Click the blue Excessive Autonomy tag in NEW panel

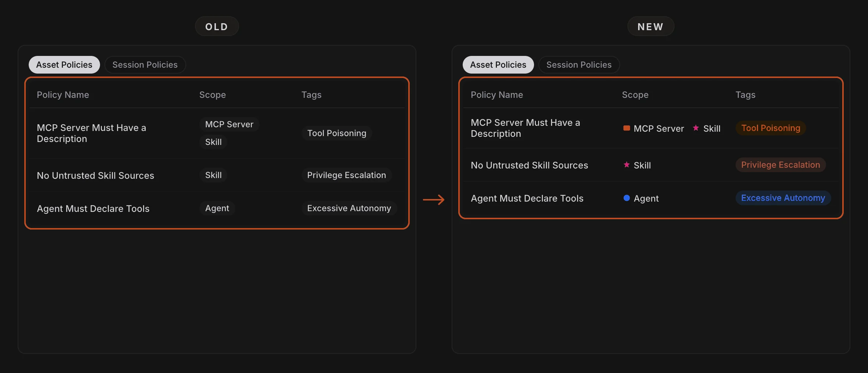coord(783,198)
